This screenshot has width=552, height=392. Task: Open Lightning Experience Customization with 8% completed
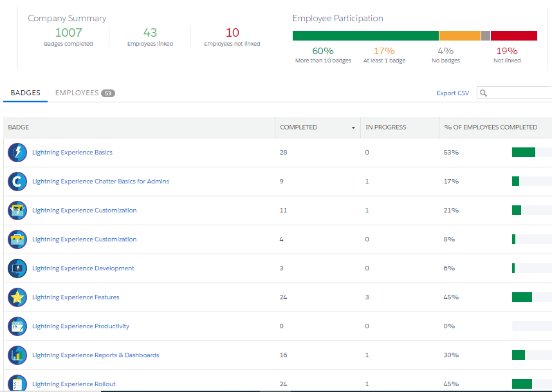tap(84, 239)
